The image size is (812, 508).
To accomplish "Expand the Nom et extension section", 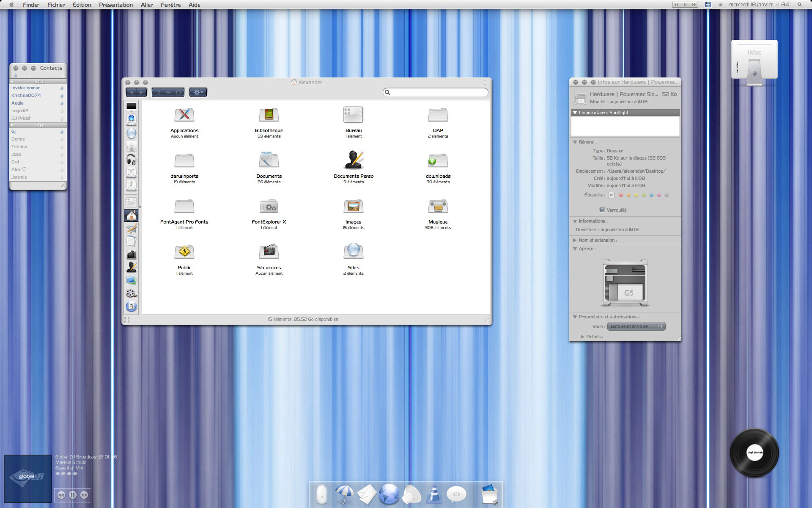I will tap(575, 240).
